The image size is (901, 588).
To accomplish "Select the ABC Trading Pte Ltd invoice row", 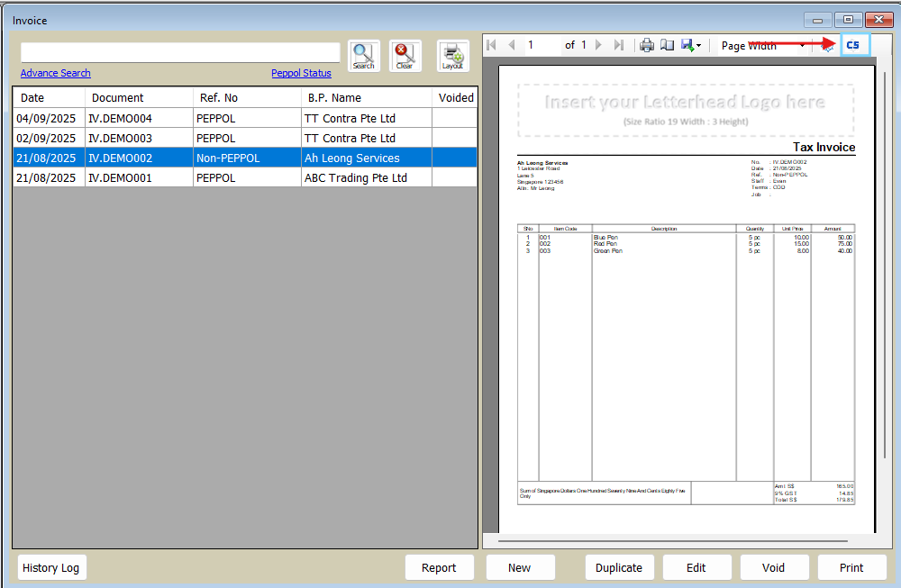I will [355, 177].
